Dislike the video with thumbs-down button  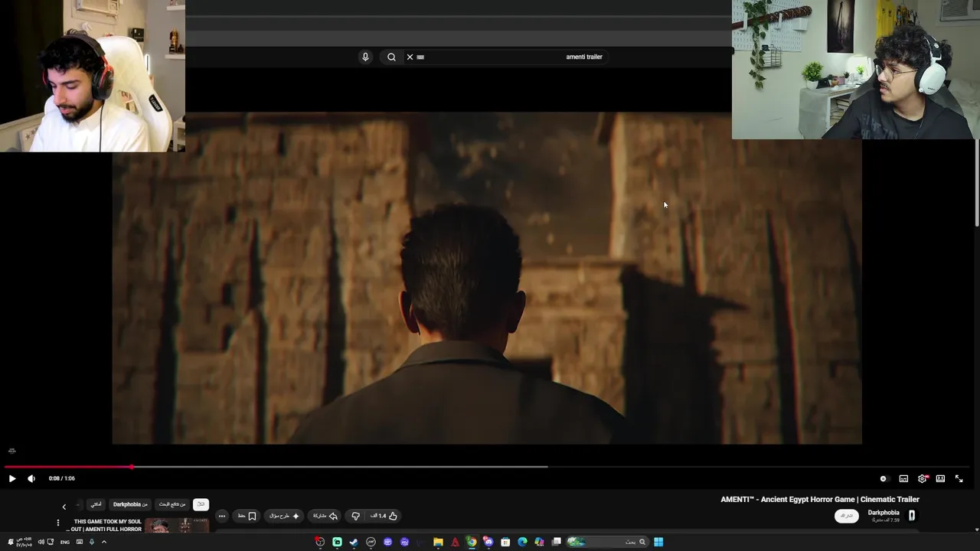click(x=355, y=516)
